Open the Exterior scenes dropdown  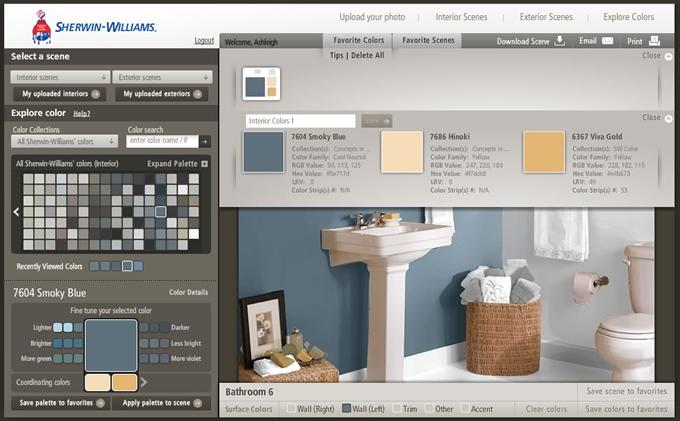[162, 77]
